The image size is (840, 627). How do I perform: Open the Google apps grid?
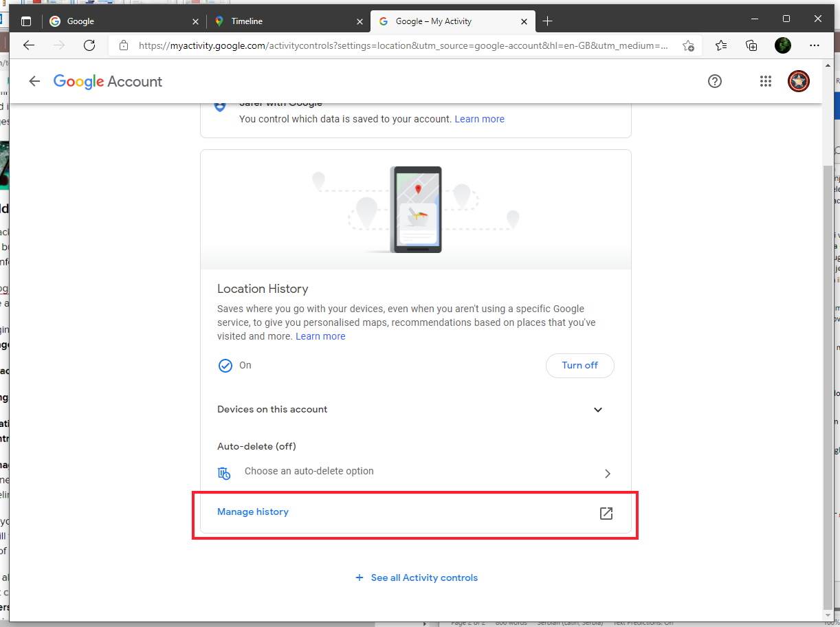[765, 81]
